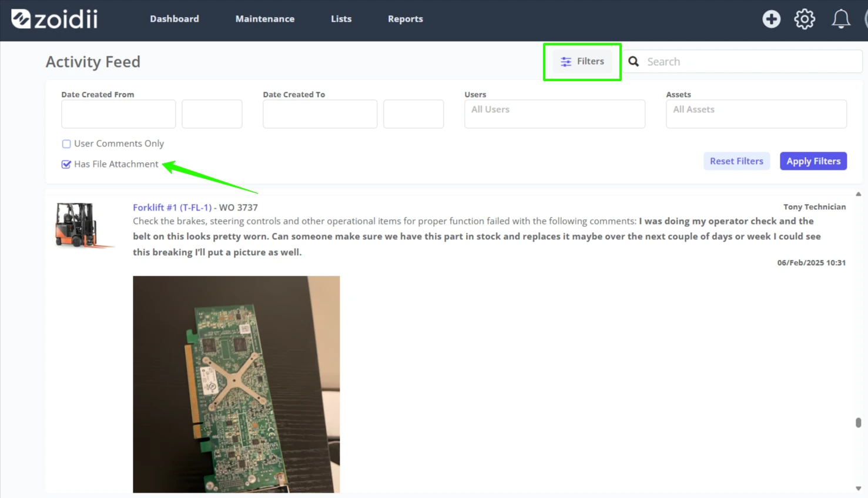Click the Date Created From time field

tap(212, 113)
